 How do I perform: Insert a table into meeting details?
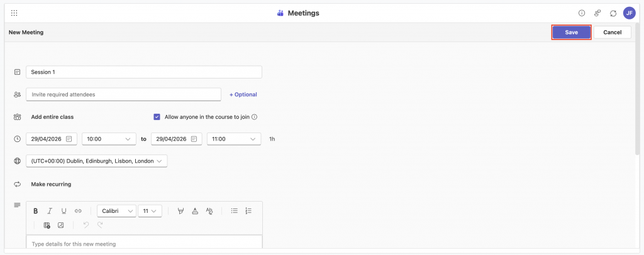tap(47, 225)
